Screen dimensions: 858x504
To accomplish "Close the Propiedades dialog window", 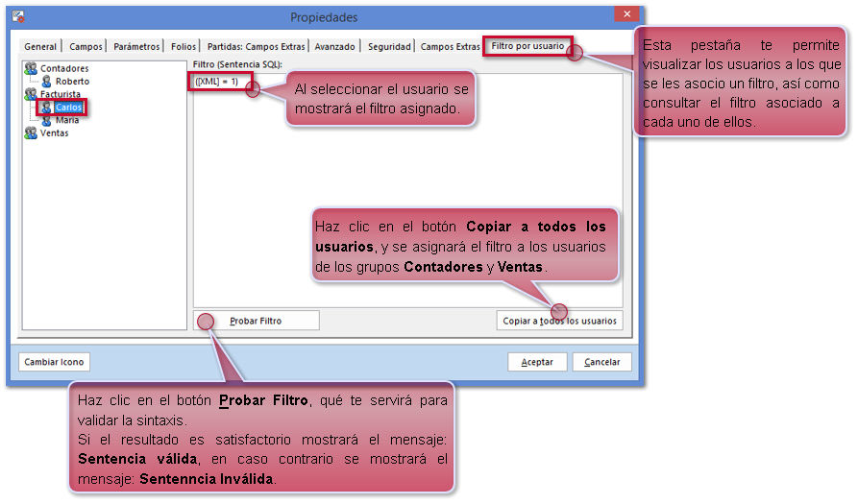I will [x=626, y=15].
